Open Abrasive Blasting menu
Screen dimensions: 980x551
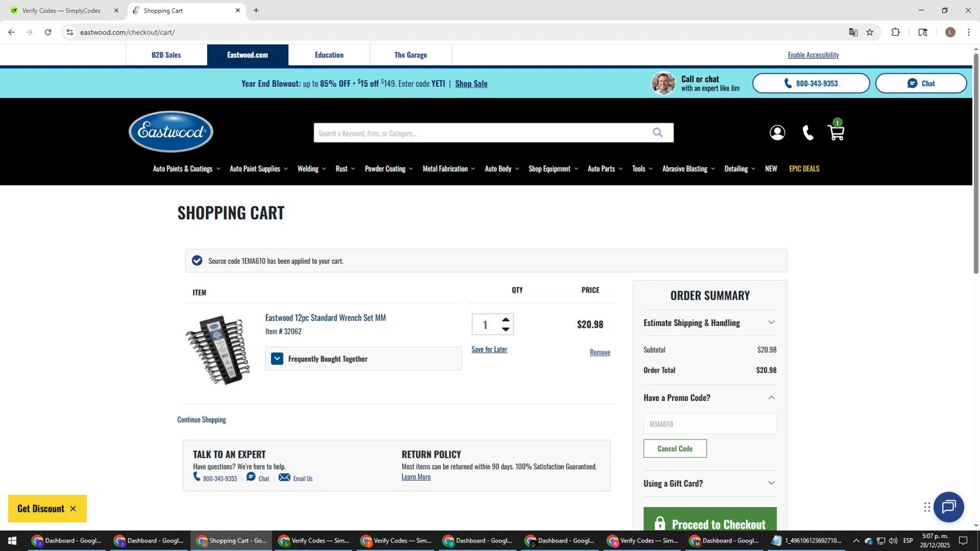click(x=689, y=168)
